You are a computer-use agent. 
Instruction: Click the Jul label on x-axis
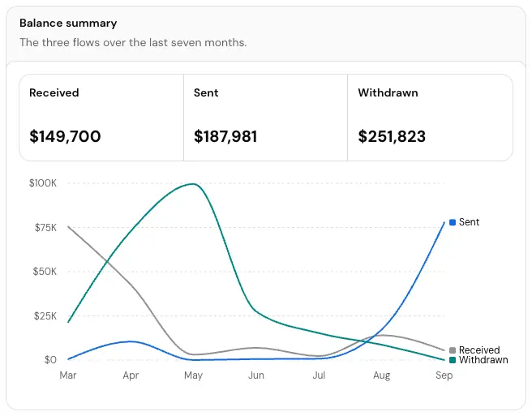point(319,375)
